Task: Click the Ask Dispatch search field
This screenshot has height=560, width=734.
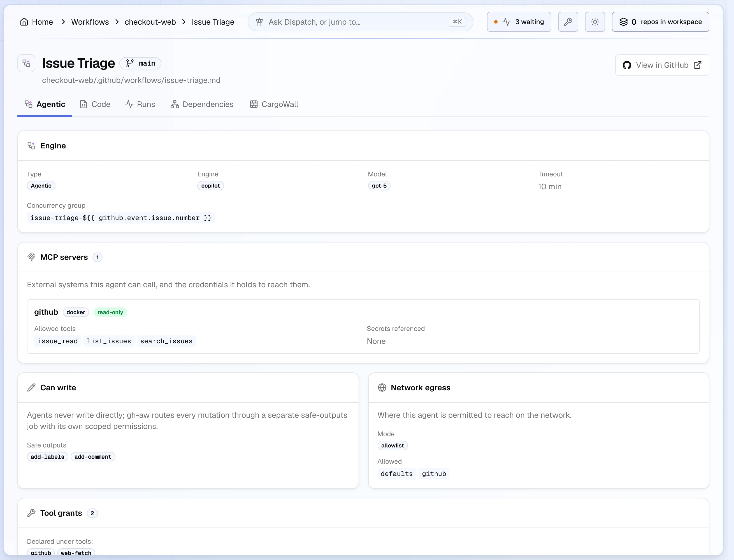Action: pos(361,22)
